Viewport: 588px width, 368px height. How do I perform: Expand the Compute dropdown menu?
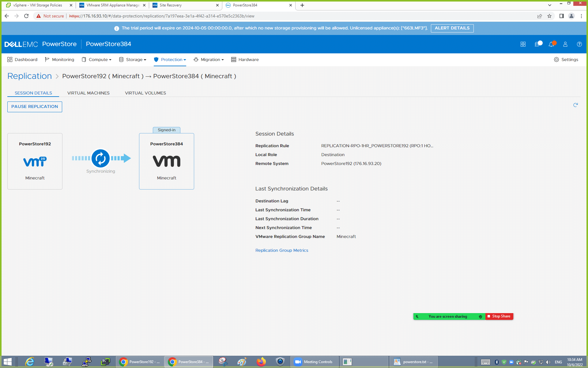click(x=96, y=59)
